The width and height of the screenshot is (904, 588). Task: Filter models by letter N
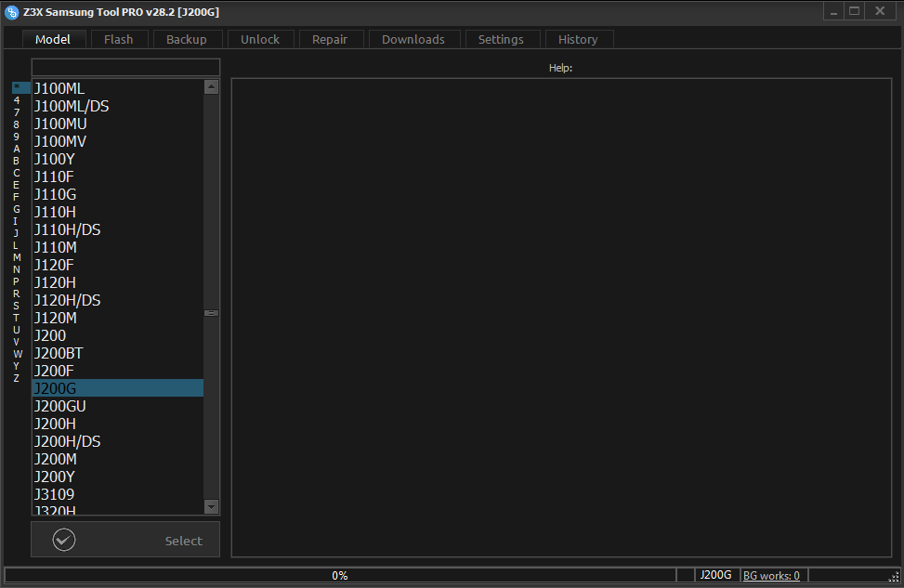click(17, 269)
